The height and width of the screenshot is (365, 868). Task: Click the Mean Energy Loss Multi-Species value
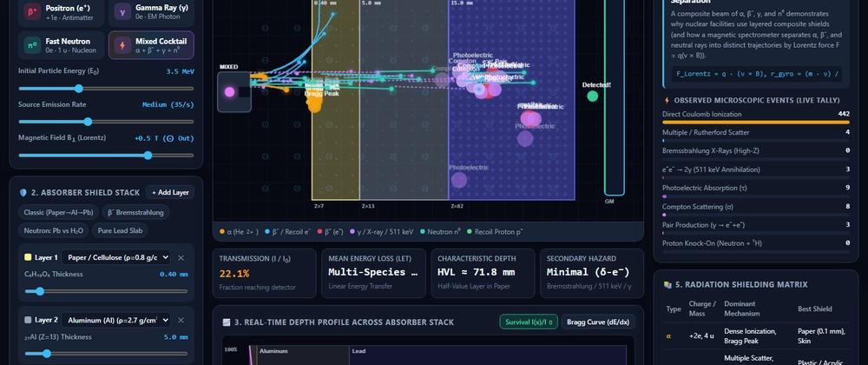[372, 273]
